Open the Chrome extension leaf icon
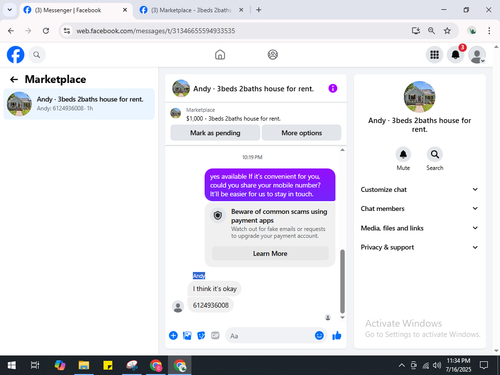Image resolution: width=500 pixels, height=375 pixels. click(472, 31)
